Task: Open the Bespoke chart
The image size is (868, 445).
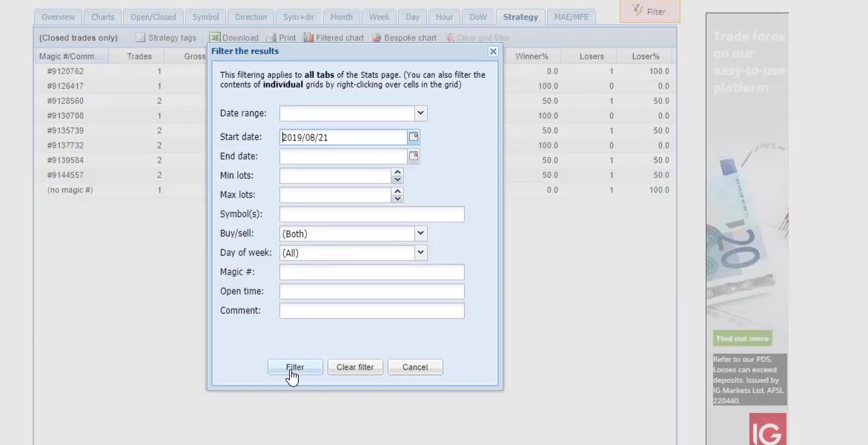Action: tap(377, 38)
